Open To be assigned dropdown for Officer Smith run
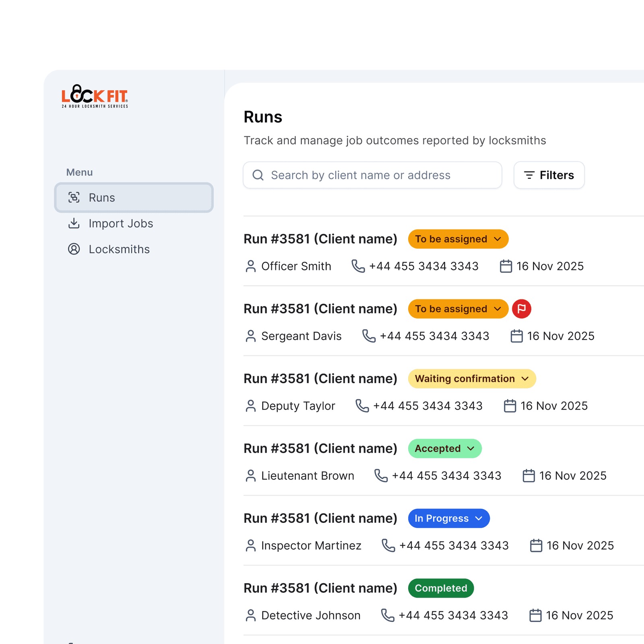644x644 pixels. click(x=458, y=239)
